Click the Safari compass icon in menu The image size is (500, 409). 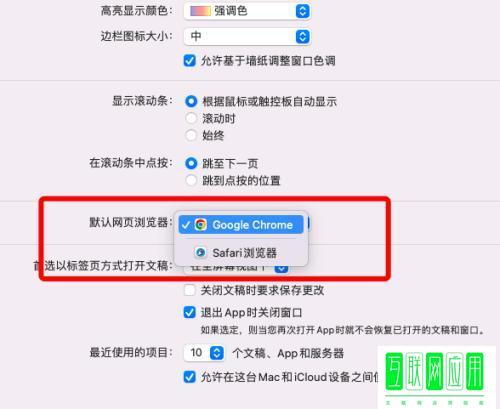coord(201,253)
